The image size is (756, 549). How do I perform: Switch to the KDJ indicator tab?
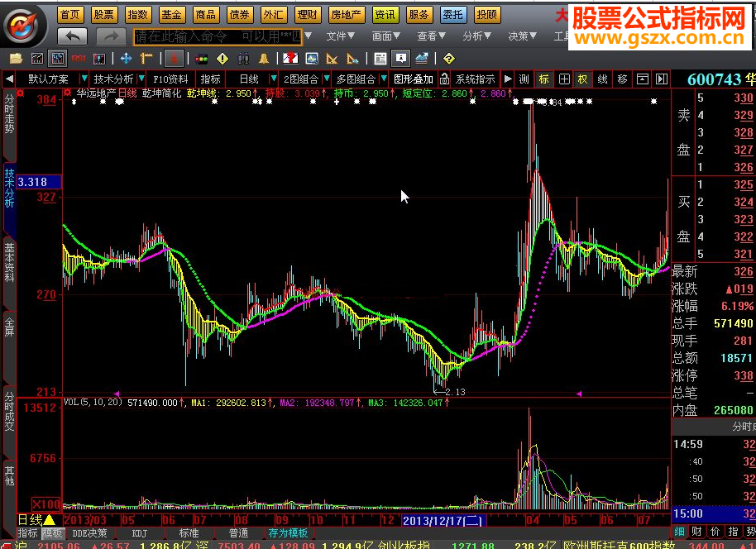tap(139, 533)
